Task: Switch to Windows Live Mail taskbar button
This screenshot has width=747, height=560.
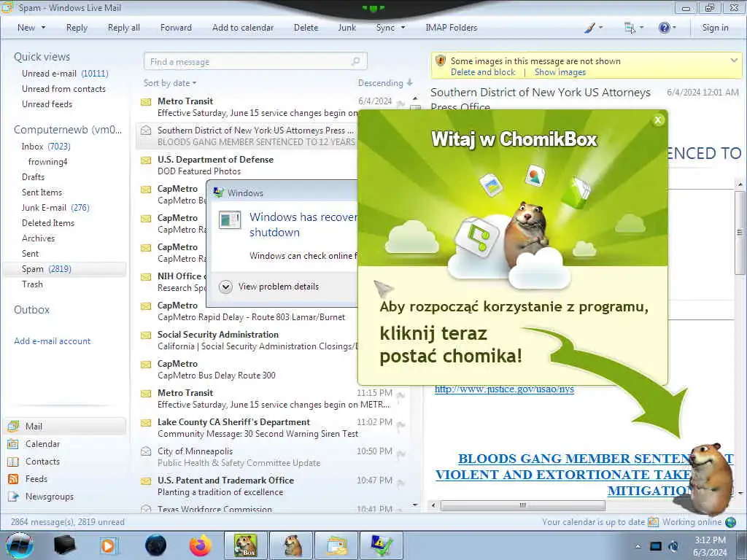Action: tap(336, 545)
